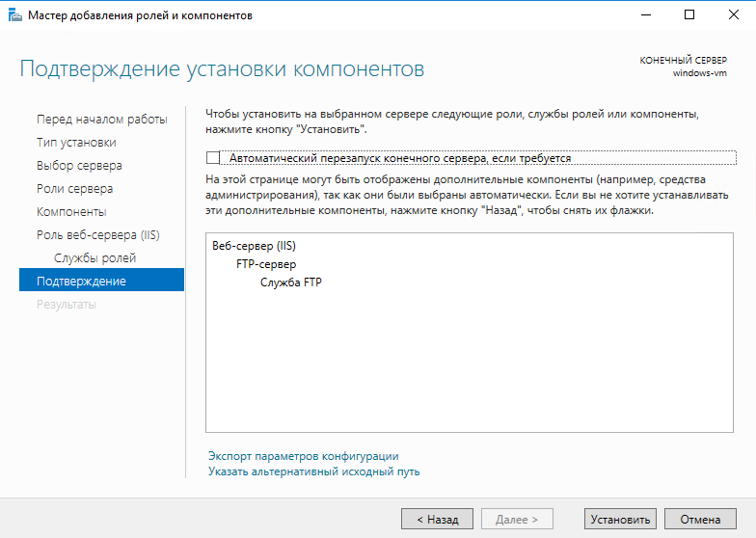Close the wizard window
This screenshot has width=756, height=538.
(733, 15)
